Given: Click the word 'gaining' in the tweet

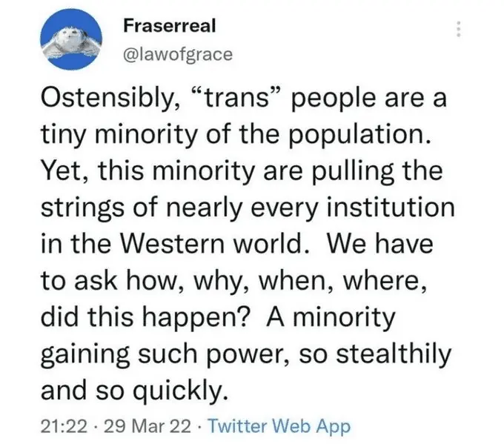Looking at the screenshot, I should coord(85,354).
